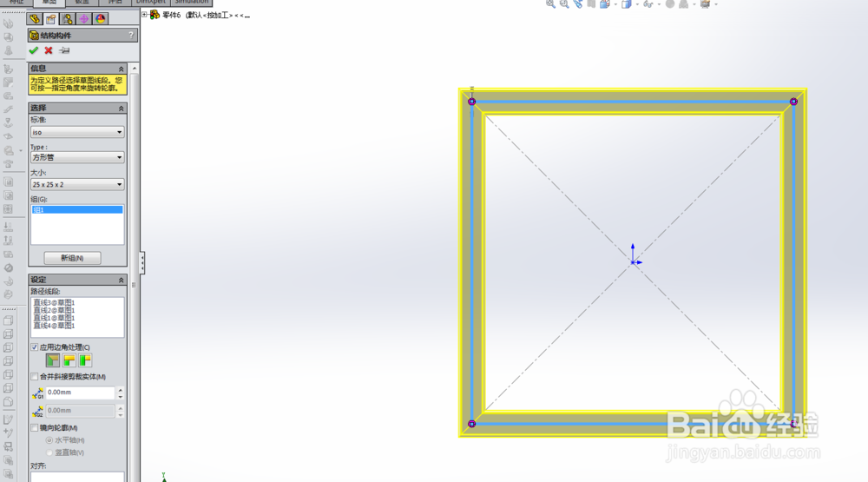Click the View Orientation cube icon
The image size is (868, 482).
click(604, 3)
